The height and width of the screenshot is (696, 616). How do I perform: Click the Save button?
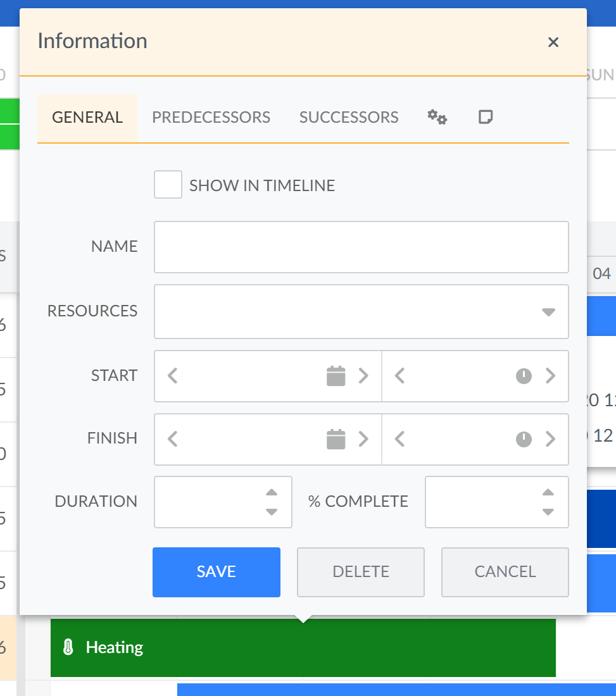coord(217,572)
